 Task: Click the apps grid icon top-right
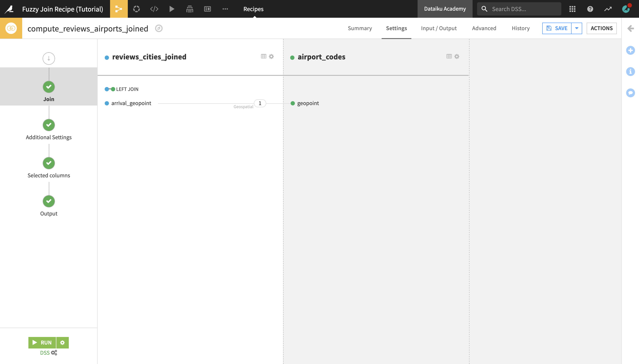[572, 9]
